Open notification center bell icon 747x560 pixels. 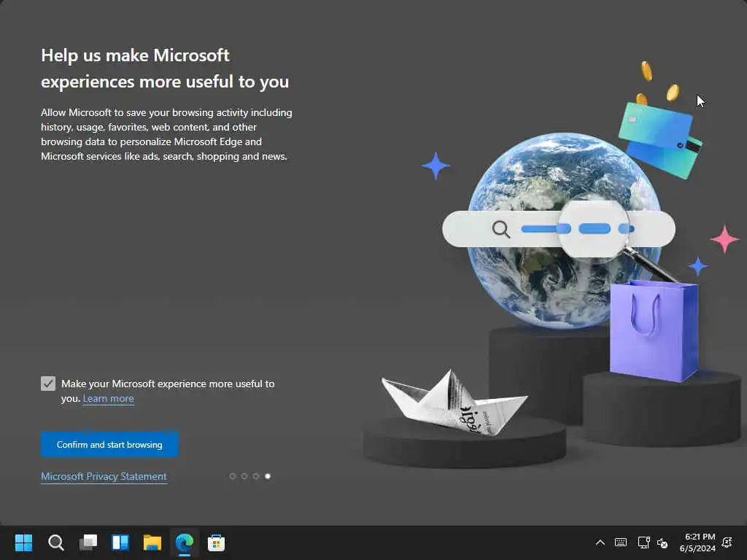coord(727,542)
